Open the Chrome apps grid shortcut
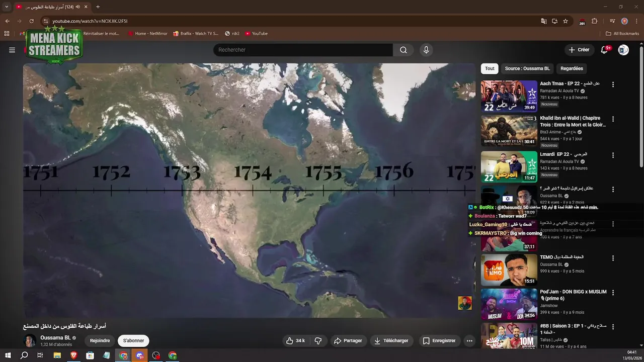 click(x=7, y=34)
